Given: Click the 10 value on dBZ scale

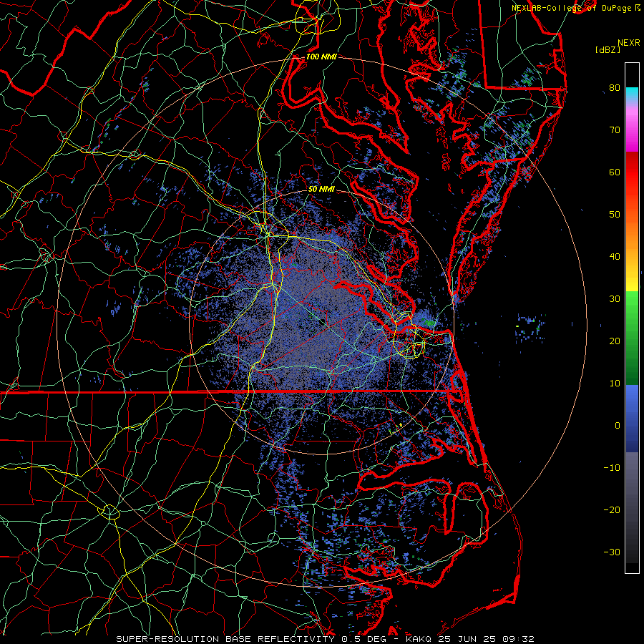Looking at the screenshot, I should click(615, 384).
